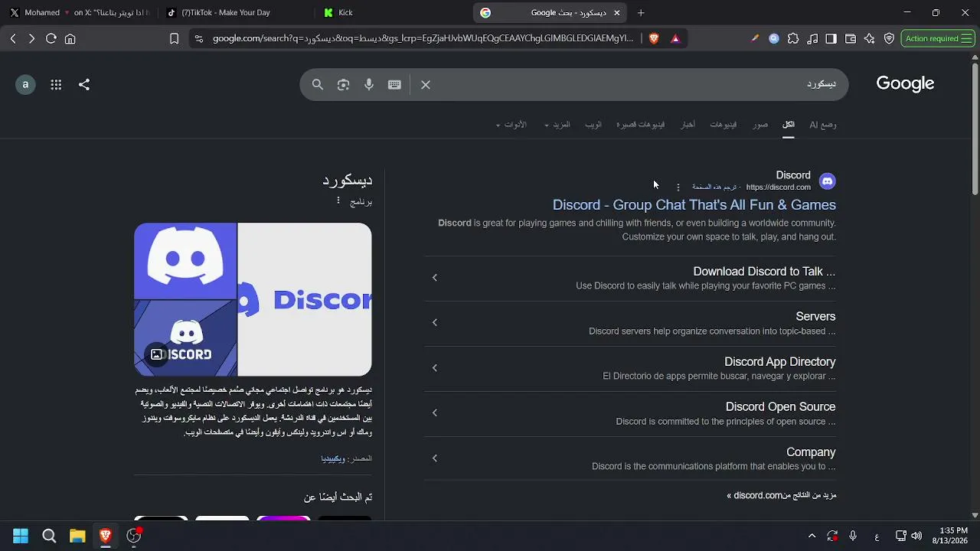This screenshot has width=980, height=551.
Task: Open the Short videos tab
Action: point(641,125)
